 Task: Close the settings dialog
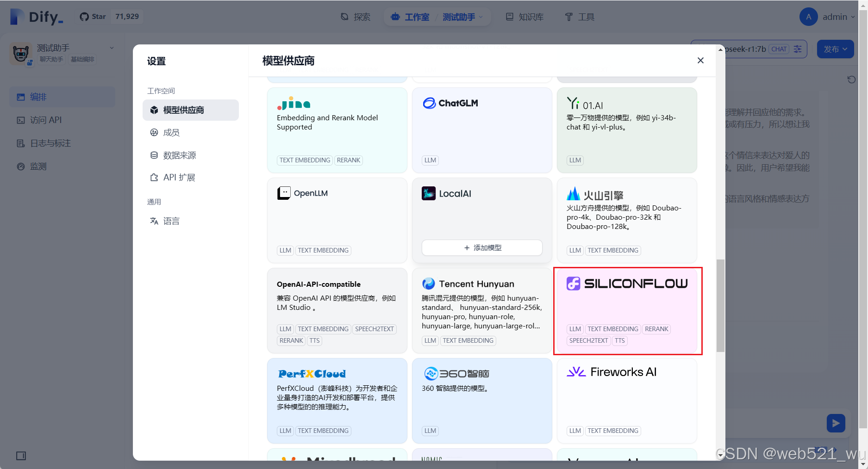click(x=700, y=61)
